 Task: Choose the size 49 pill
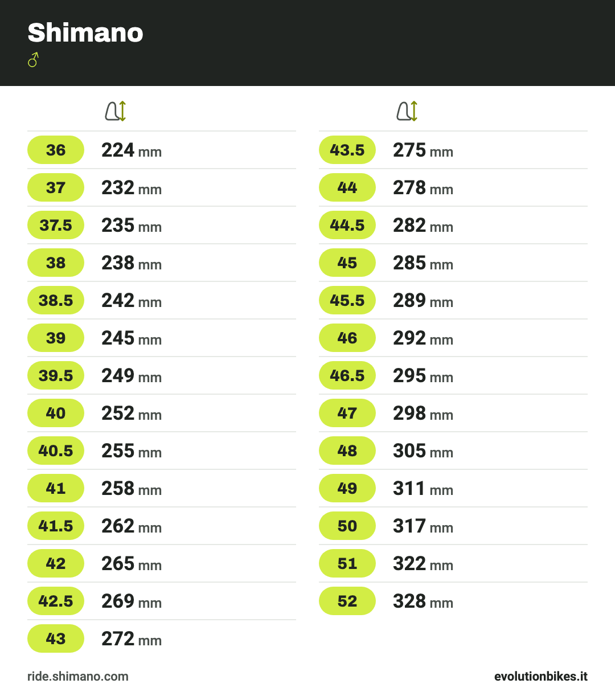click(347, 488)
